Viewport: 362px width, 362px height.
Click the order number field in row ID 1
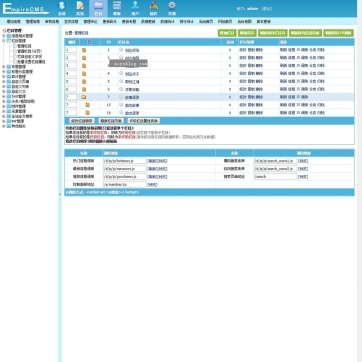[71, 50]
